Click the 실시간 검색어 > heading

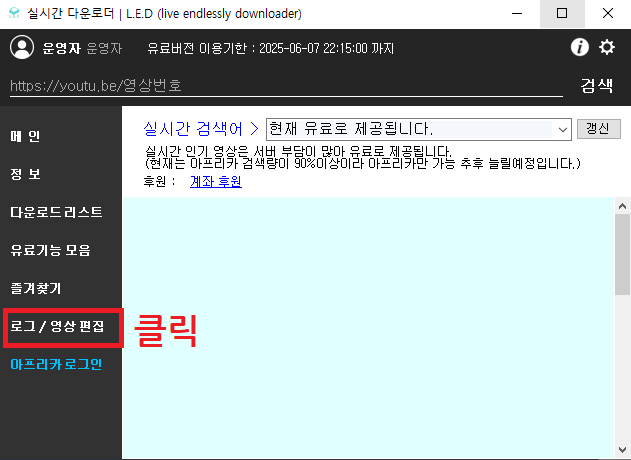tap(201, 129)
